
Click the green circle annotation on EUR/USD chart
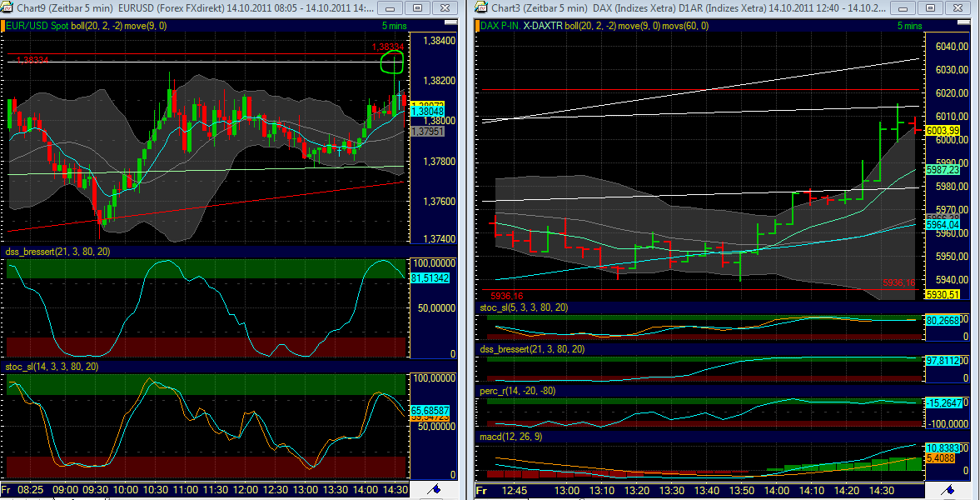pos(391,62)
